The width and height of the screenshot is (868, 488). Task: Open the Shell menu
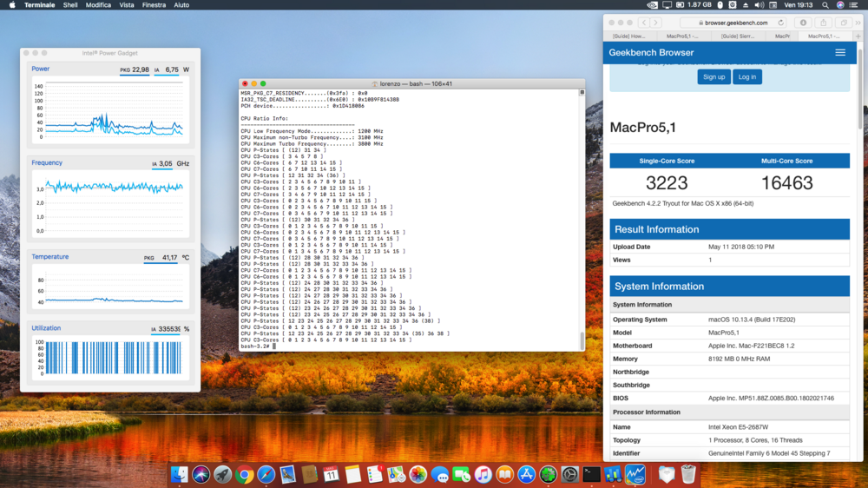click(x=70, y=5)
